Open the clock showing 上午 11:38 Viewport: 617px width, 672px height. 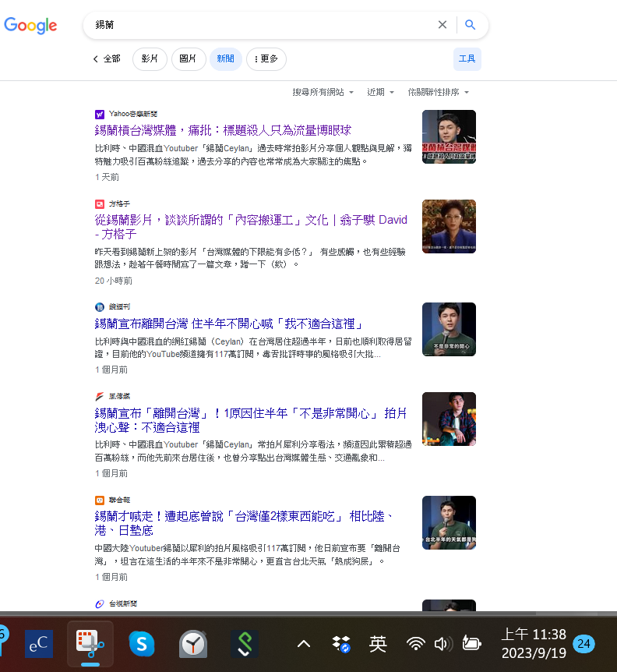point(534,644)
